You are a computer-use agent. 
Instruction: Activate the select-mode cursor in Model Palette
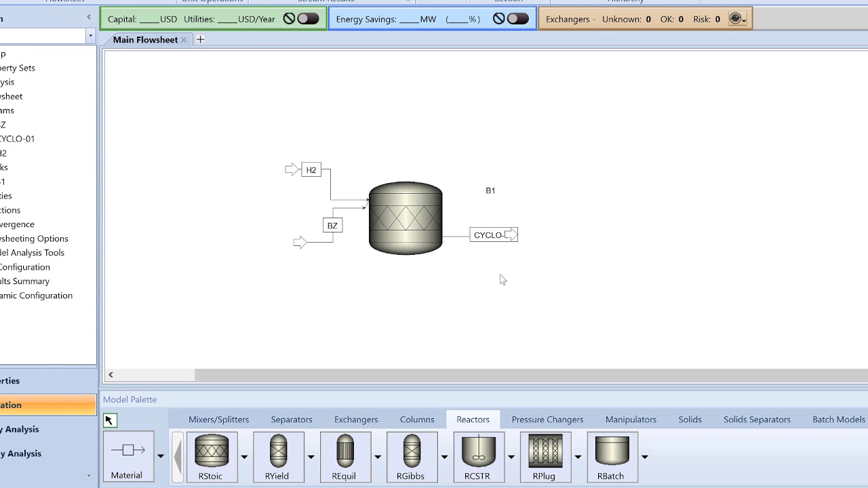[110, 420]
